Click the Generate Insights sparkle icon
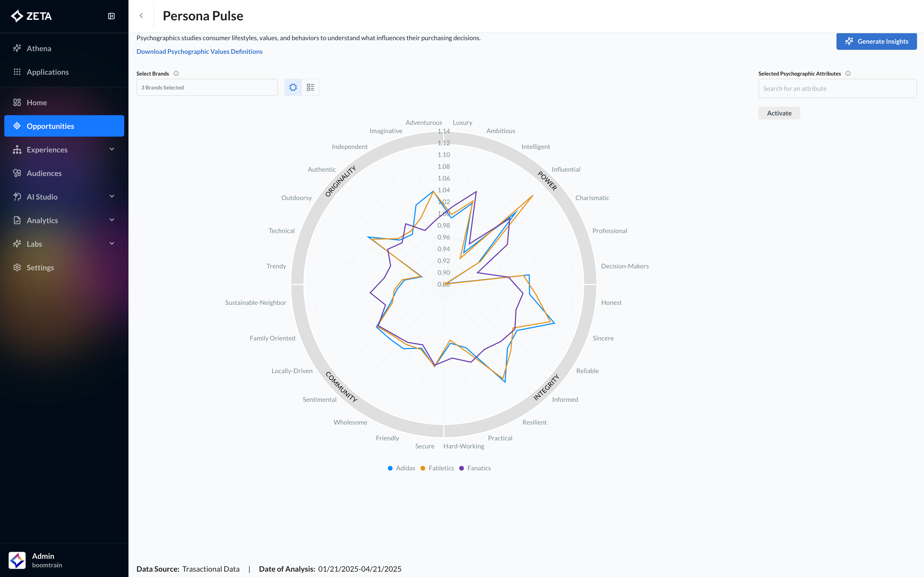 click(849, 41)
